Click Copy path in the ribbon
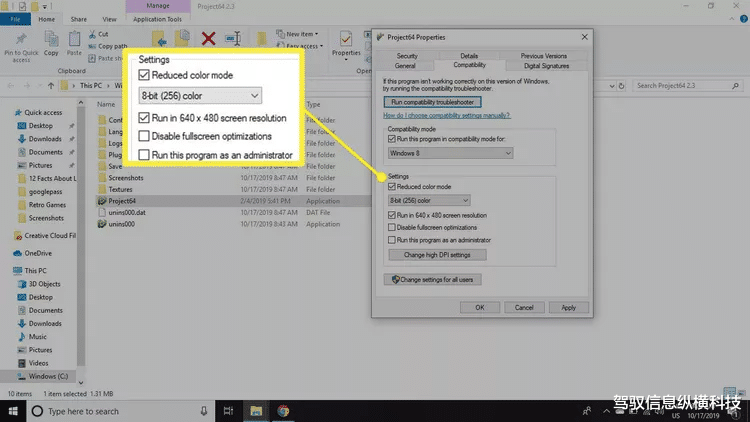Viewport: 750px width, 422px height. 108,46
